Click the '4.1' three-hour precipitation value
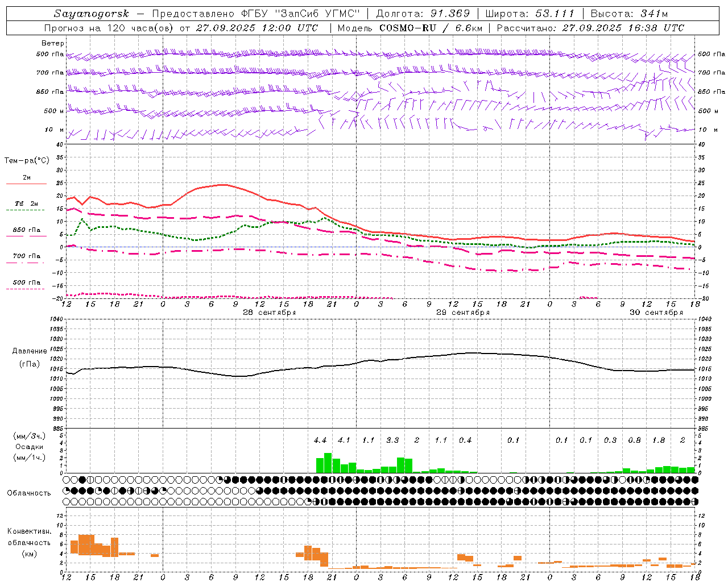Image resolution: width=728 pixels, height=582 pixels. (344, 440)
